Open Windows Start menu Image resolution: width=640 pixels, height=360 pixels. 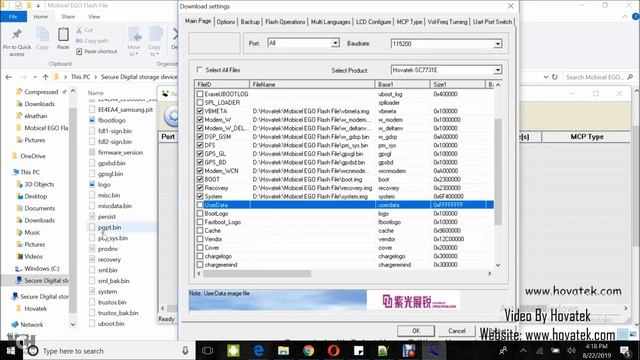click(x=11, y=351)
